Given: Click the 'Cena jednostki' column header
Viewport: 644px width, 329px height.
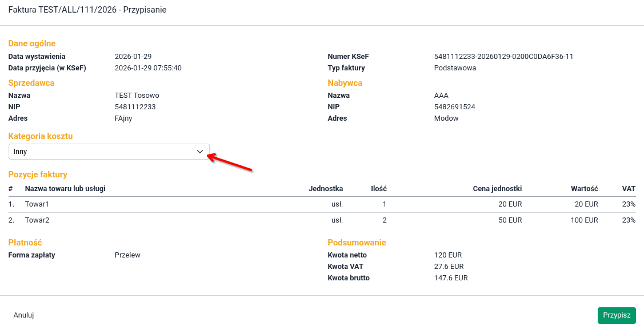Looking at the screenshot, I should [x=497, y=189].
